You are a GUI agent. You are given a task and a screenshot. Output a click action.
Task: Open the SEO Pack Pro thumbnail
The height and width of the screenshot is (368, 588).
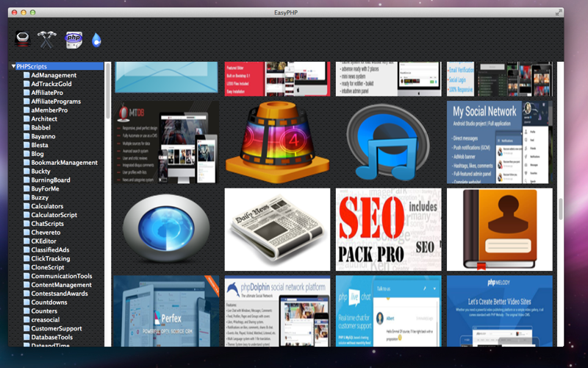point(389,230)
